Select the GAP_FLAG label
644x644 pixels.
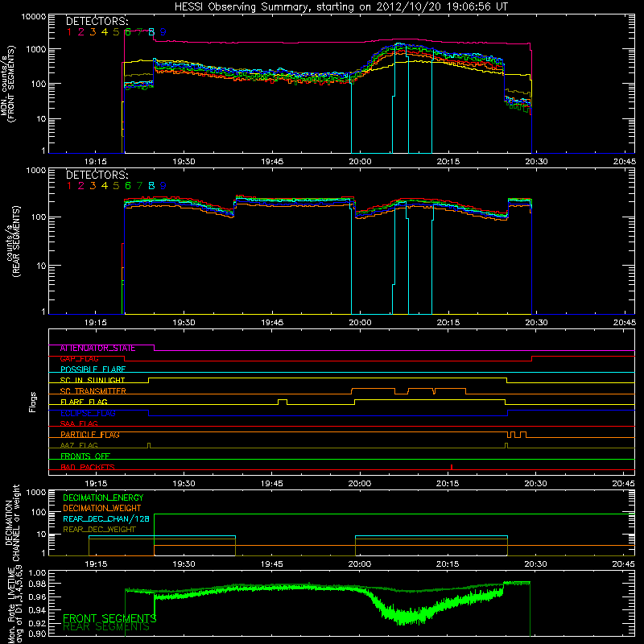click(x=79, y=358)
